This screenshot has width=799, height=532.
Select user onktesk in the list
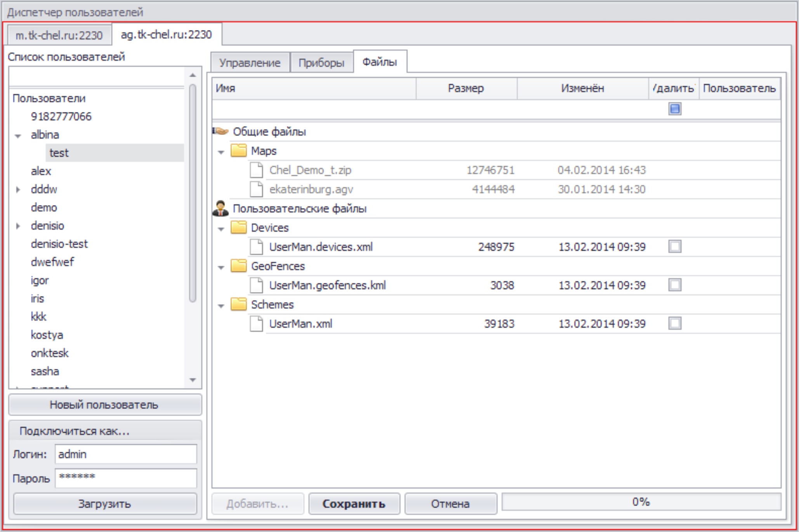point(50,353)
